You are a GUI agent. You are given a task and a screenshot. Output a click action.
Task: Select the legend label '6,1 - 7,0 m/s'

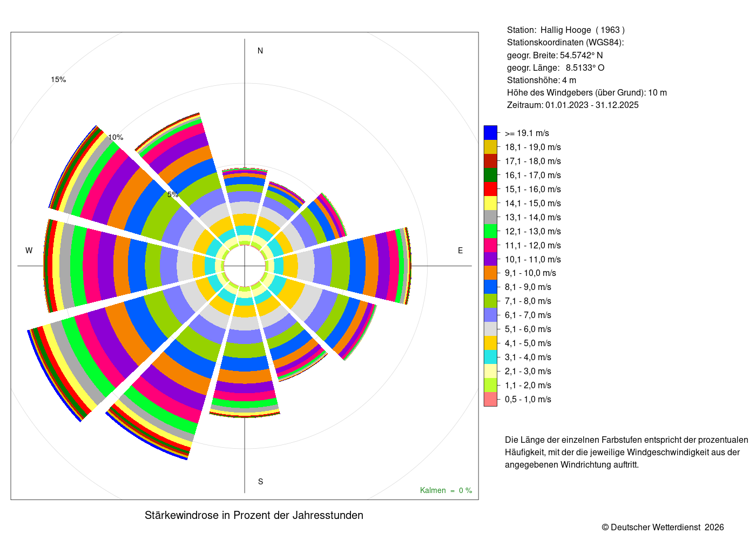pos(528,315)
